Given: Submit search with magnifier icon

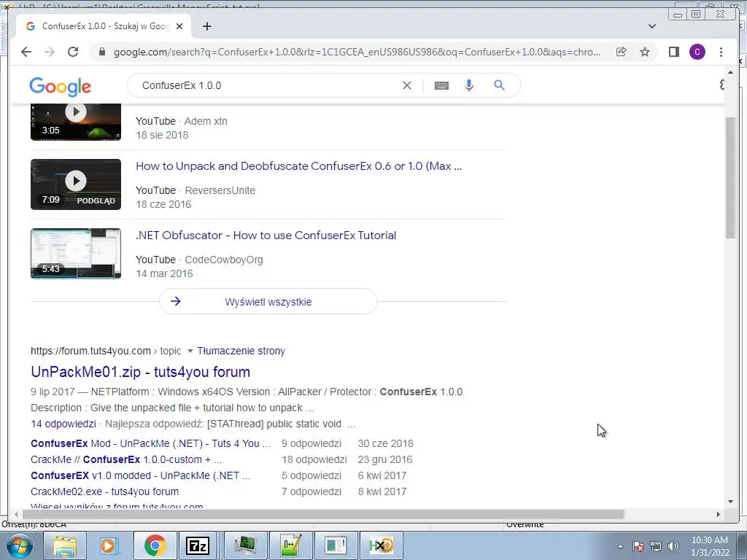Looking at the screenshot, I should (499, 85).
